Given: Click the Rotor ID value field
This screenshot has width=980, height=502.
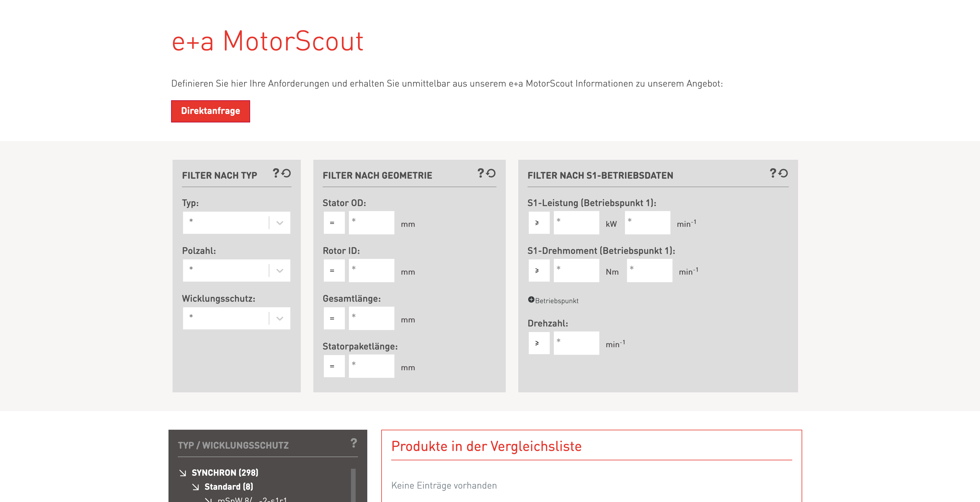Looking at the screenshot, I should [x=371, y=271].
